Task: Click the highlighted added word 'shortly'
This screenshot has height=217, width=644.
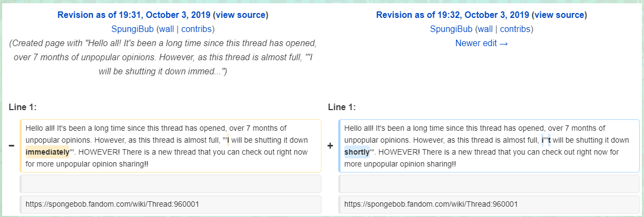Action: [x=357, y=152]
